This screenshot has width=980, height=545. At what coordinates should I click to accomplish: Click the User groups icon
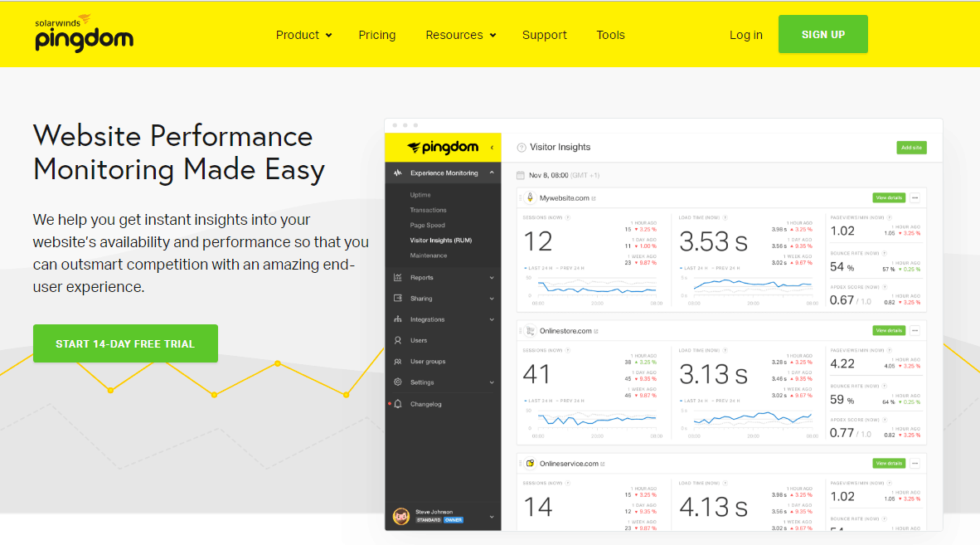[x=397, y=361]
